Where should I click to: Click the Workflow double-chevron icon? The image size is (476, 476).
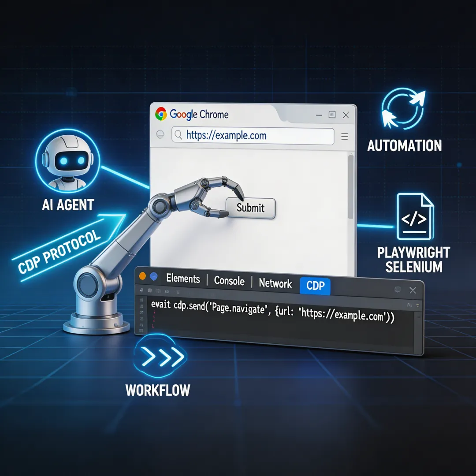160,356
